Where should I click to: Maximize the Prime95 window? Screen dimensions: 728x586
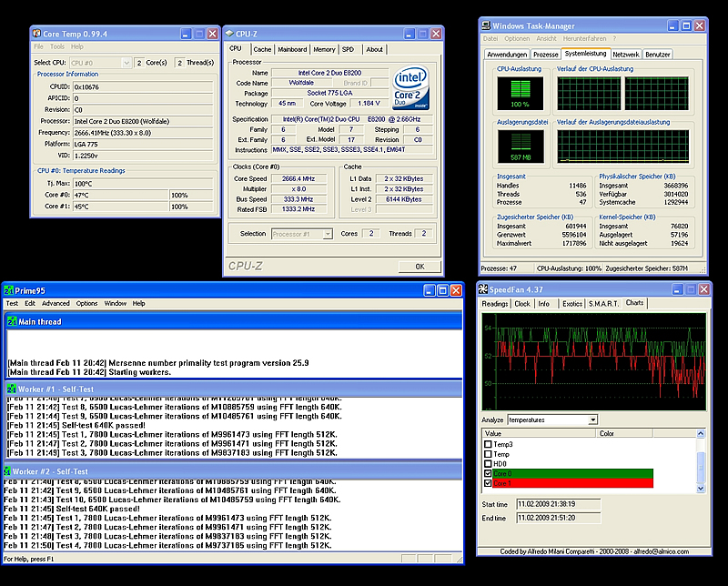pyautogui.click(x=443, y=290)
